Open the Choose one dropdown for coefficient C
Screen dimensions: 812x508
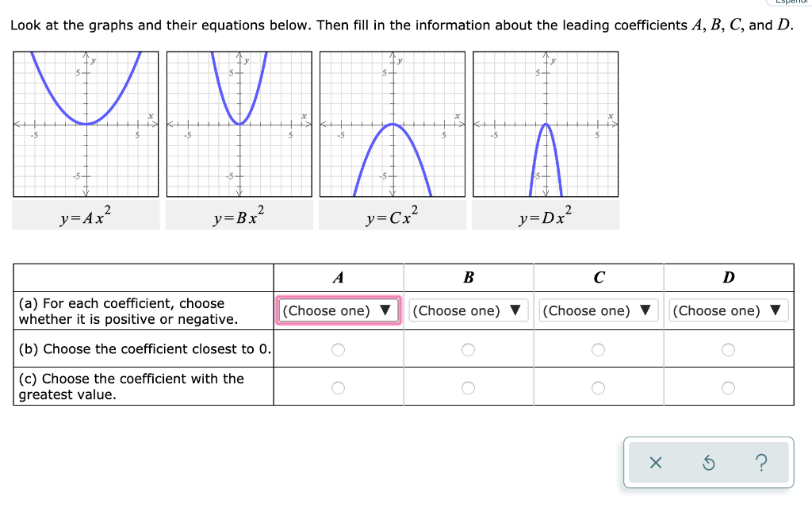click(599, 310)
